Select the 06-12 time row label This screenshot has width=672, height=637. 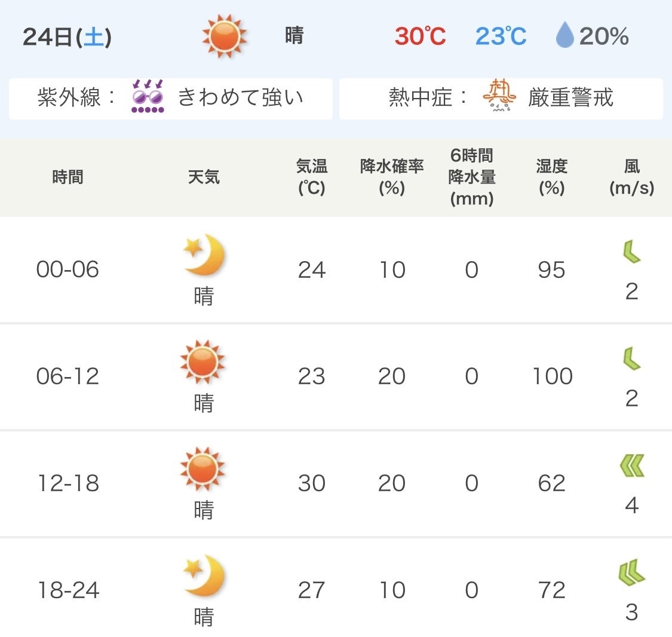pyautogui.click(x=67, y=376)
